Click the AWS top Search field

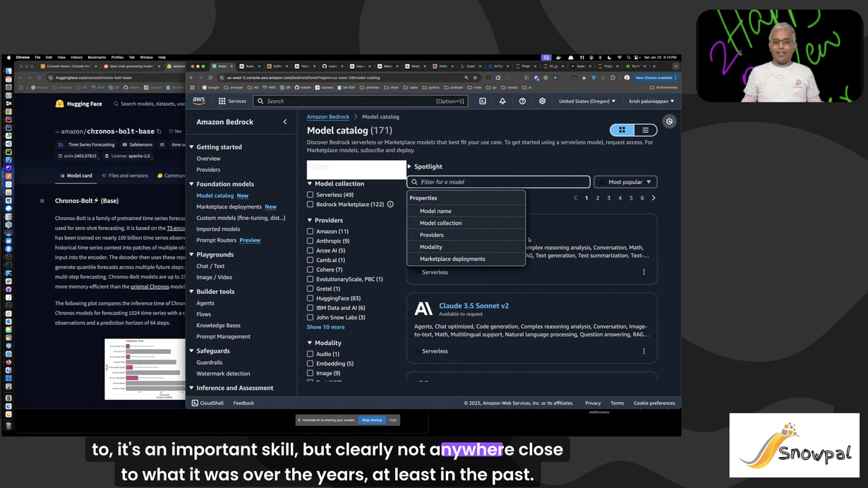point(360,101)
